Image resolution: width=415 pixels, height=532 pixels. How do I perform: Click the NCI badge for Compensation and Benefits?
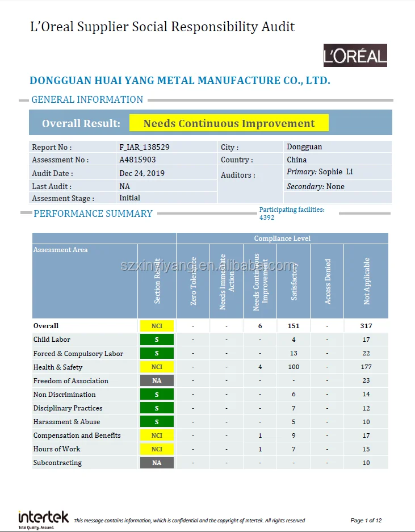(x=157, y=435)
